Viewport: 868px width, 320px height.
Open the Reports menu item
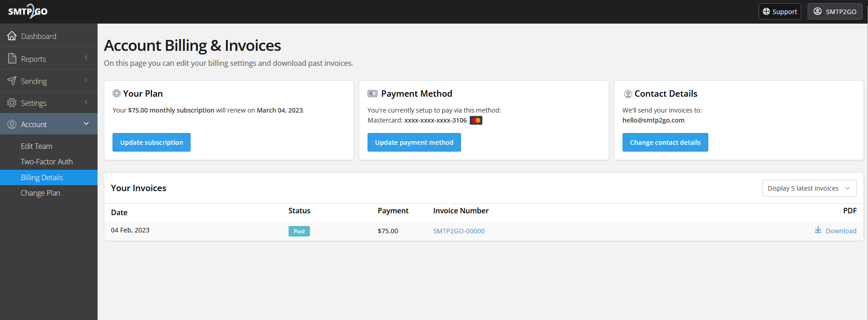49,58
